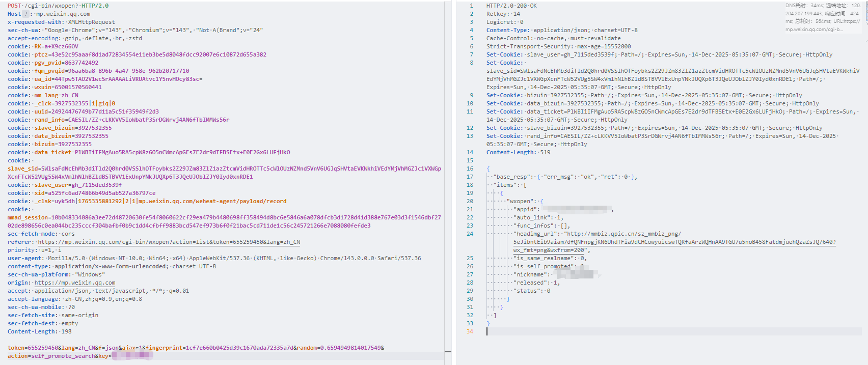Click the HTTP/2.0 200 OK status line
This screenshot has width=868, height=365.
[x=511, y=6]
